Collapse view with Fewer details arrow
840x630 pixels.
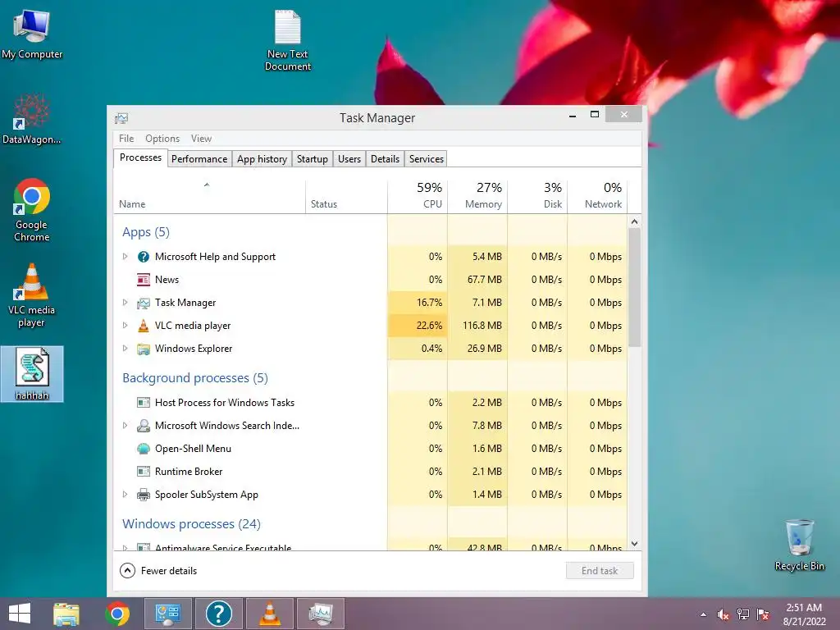tap(127, 571)
